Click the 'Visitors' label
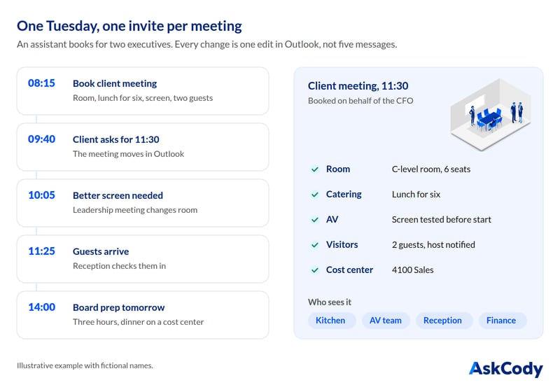The width and height of the screenshot is (560, 392). click(342, 245)
